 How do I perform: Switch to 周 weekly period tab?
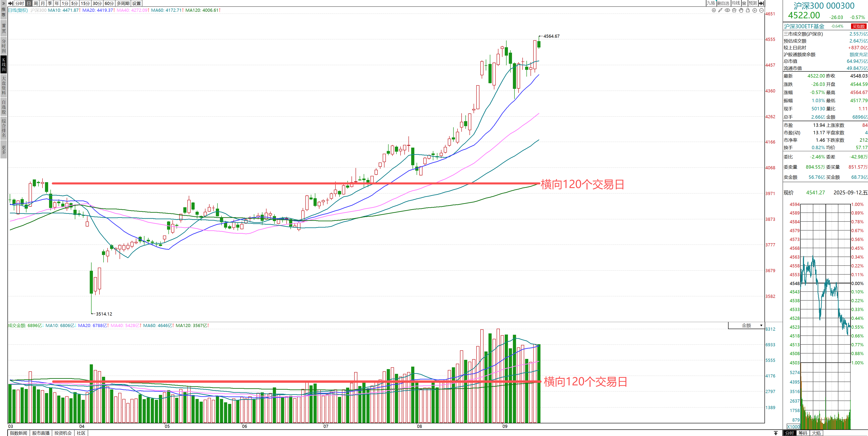point(36,3)
